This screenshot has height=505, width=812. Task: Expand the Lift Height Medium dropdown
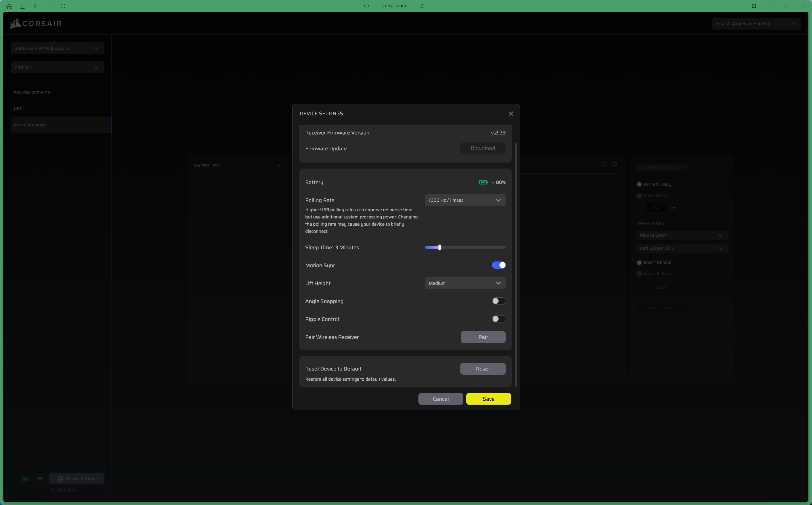coord(465,283)
